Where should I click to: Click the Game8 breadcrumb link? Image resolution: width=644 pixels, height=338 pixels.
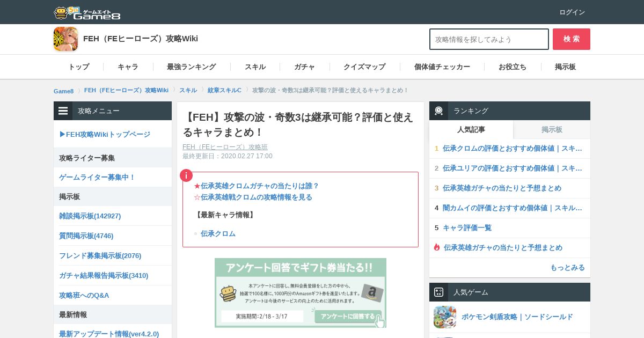coord(63,91)
